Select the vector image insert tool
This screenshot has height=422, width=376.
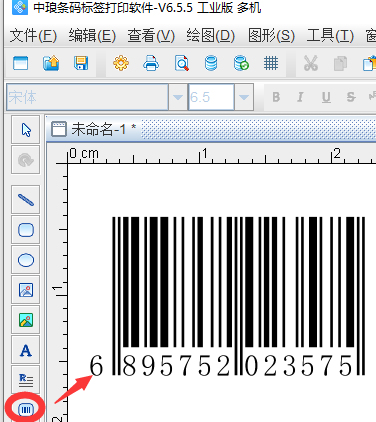click(x=26, y=290)
